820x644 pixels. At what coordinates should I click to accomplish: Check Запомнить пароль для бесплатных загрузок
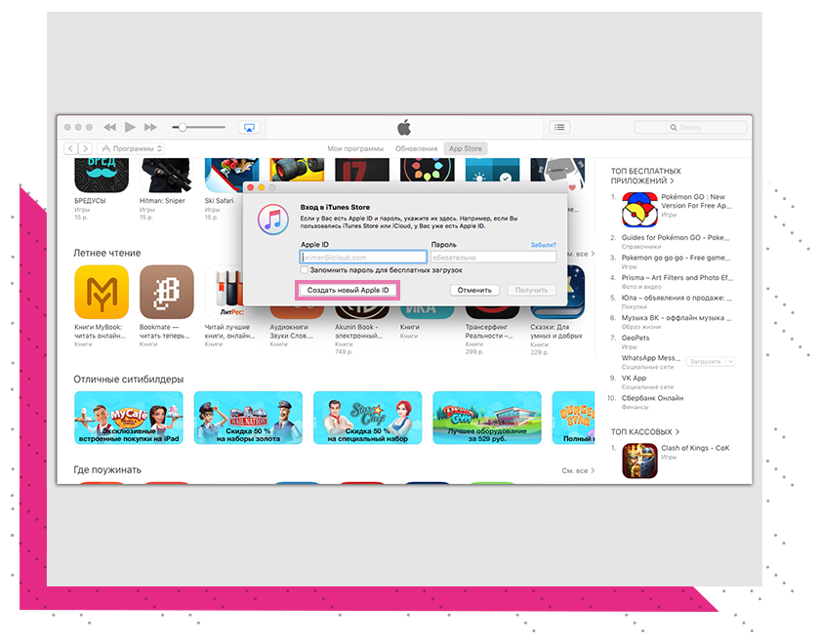pyautogui.click(x=305, y=270)
